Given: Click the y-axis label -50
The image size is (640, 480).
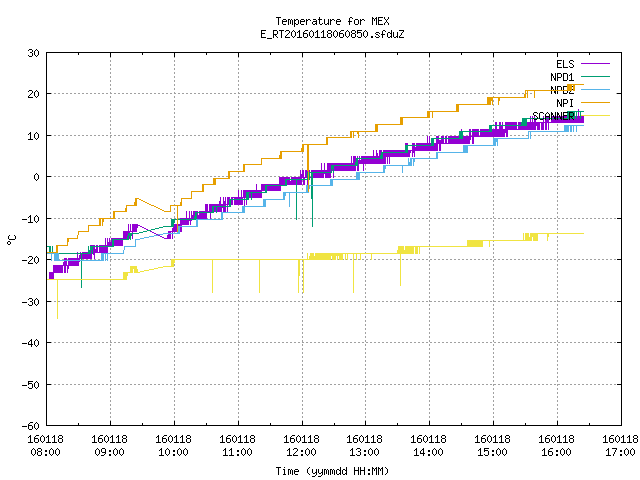Looking at the screenshot, I should (x=31, y=384).
